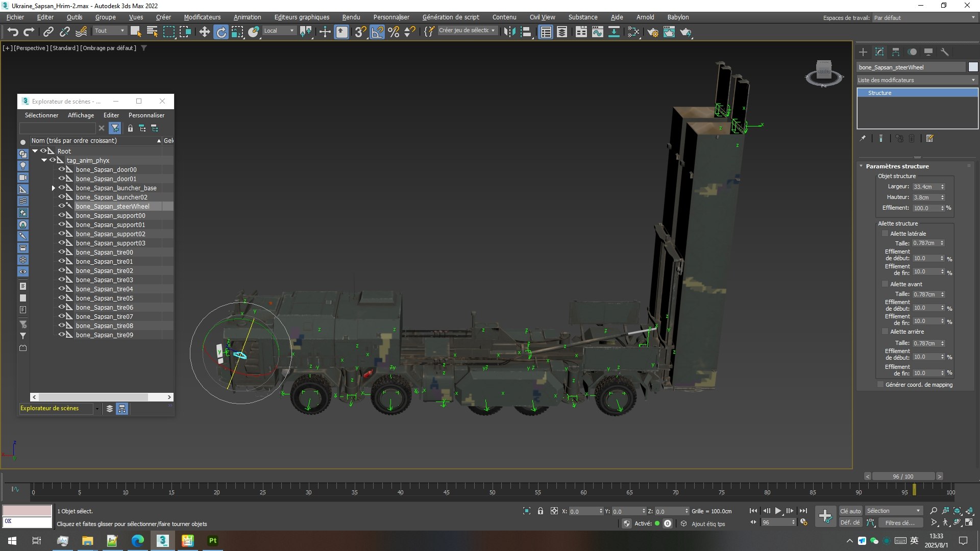Image resolution: width=980 pixels, height=551 pixels.
Task: Open the Par défaut workspace dropdown
Action: [924, 18]
